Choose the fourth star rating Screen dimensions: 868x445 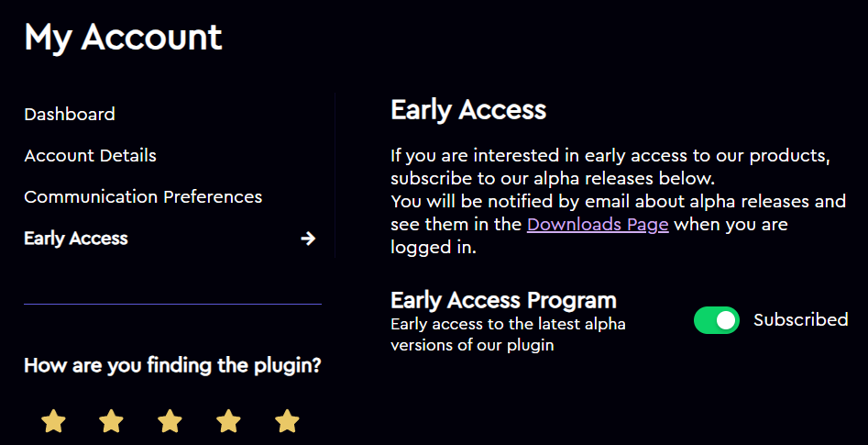click(x=228, y=421)
